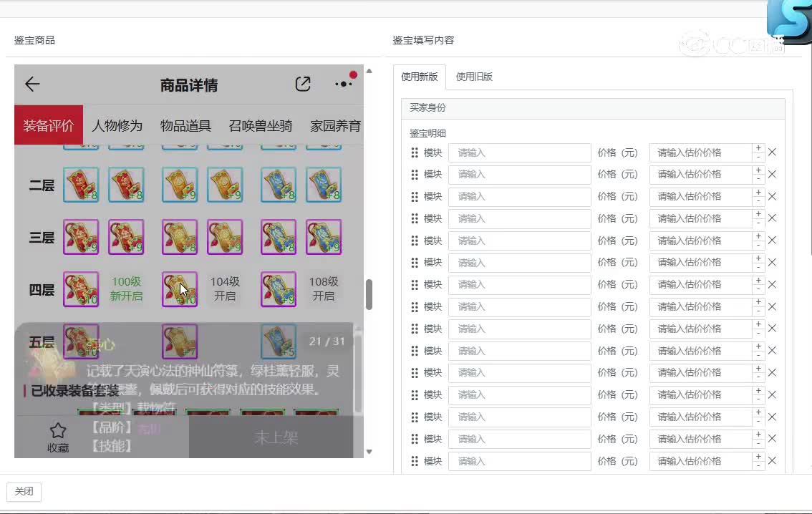Click the 关闭 button

coord(24,491)
